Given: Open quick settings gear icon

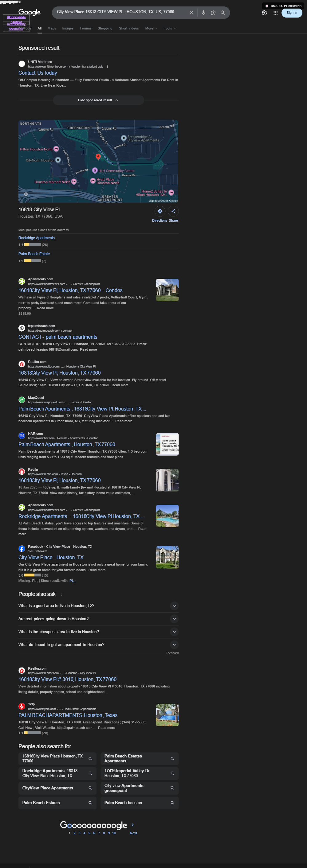Looking at the screenshot, I should (267, 13).
